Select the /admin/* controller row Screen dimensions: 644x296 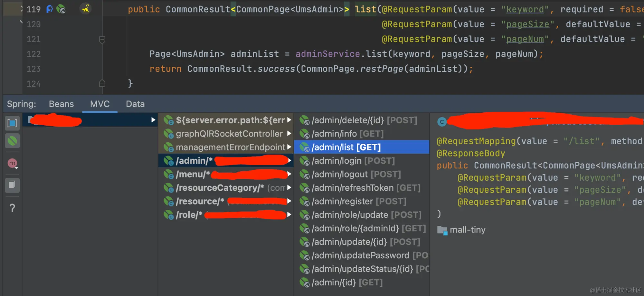pyautogui.click(x=226, y=161)
